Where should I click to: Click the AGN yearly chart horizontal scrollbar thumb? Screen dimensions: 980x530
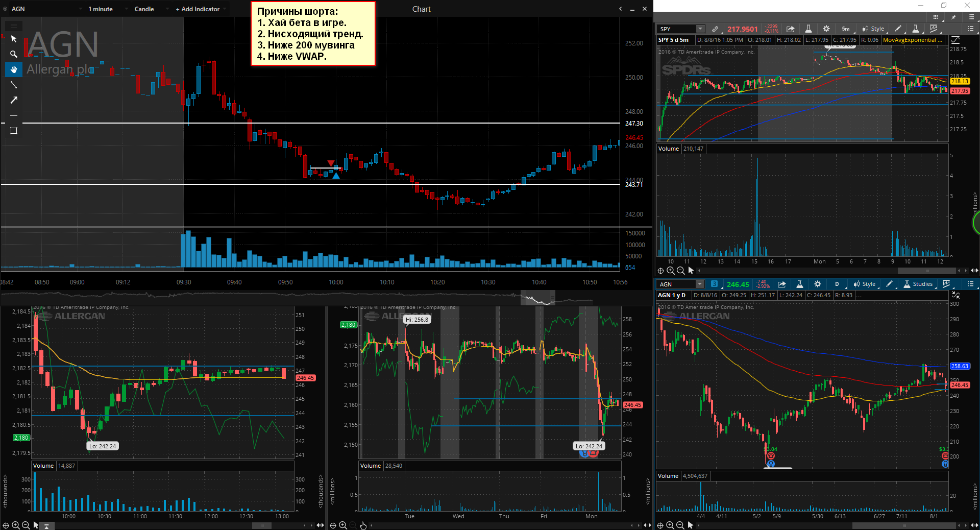pyautogui.click(x=904, y=525)
